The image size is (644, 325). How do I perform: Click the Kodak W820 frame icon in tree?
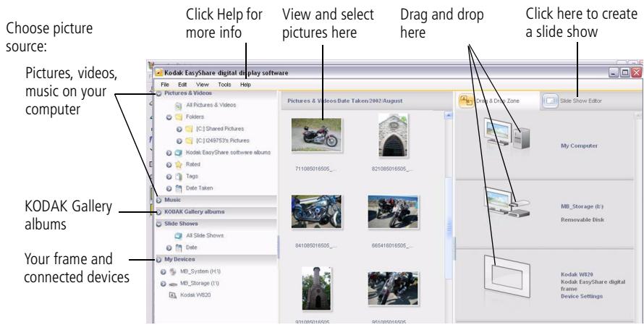[x=173, y=295]
